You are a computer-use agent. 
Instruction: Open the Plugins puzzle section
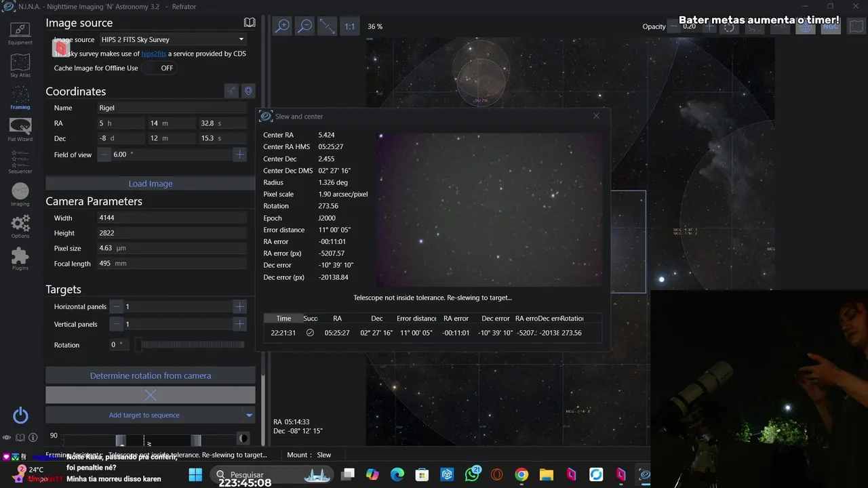(20, 259)
